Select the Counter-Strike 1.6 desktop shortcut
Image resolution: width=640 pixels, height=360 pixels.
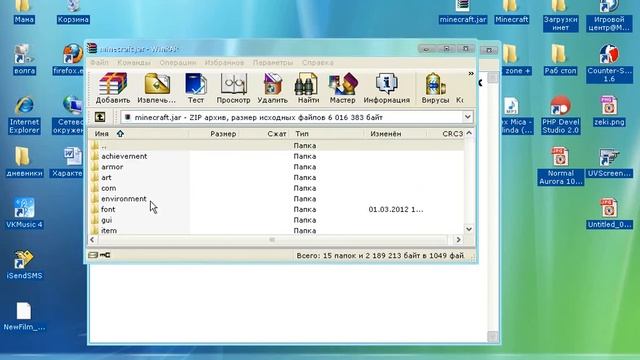coord(609,64)
